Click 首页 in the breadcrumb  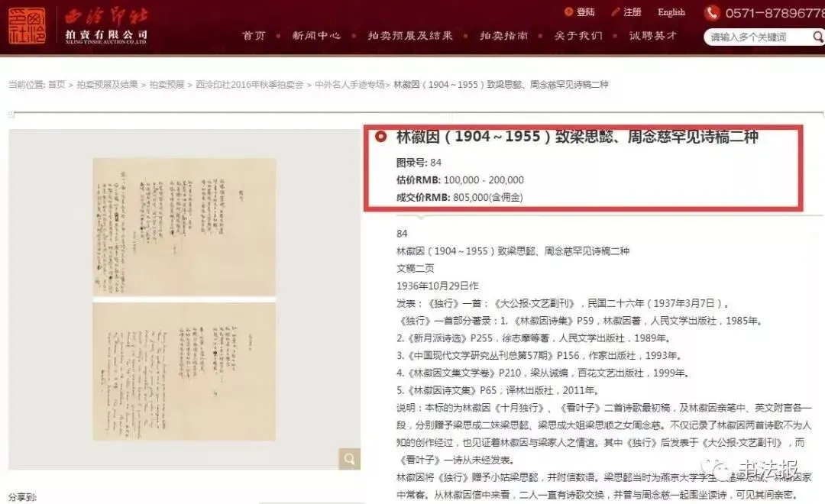[57, 84]
